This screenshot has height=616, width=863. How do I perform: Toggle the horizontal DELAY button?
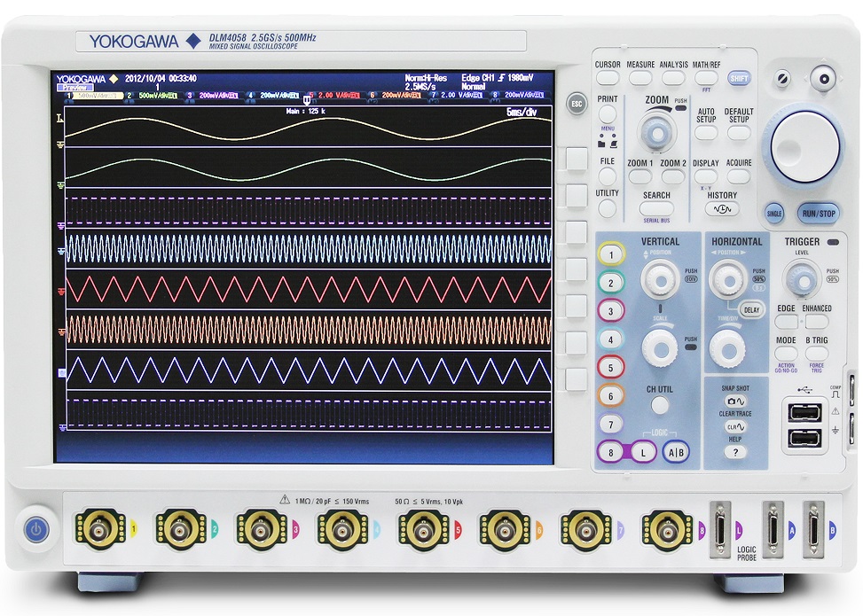click(751, 309)
